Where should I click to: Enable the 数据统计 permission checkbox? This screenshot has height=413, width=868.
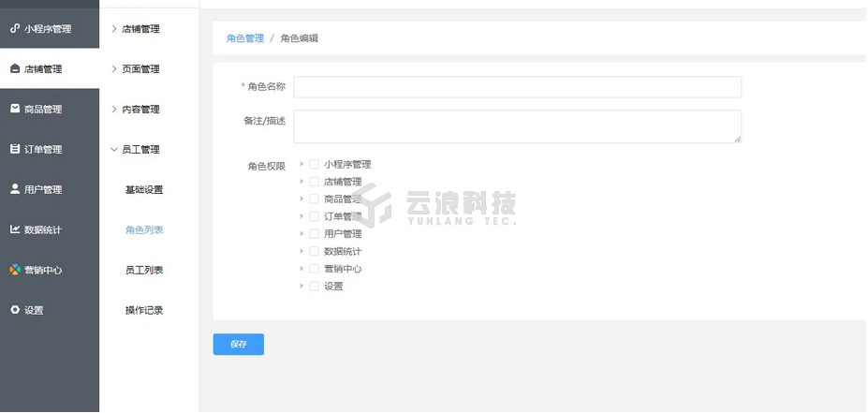point(315,252)
